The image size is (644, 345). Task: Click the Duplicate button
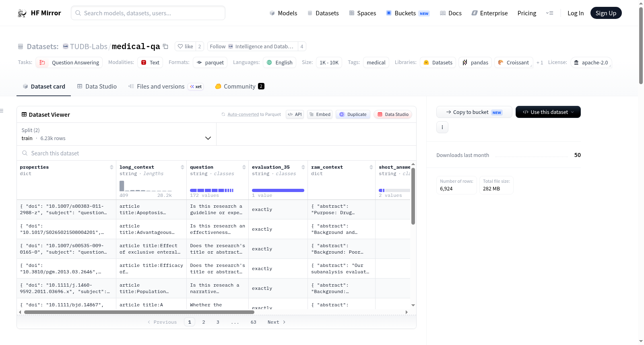tap(353, 114)
